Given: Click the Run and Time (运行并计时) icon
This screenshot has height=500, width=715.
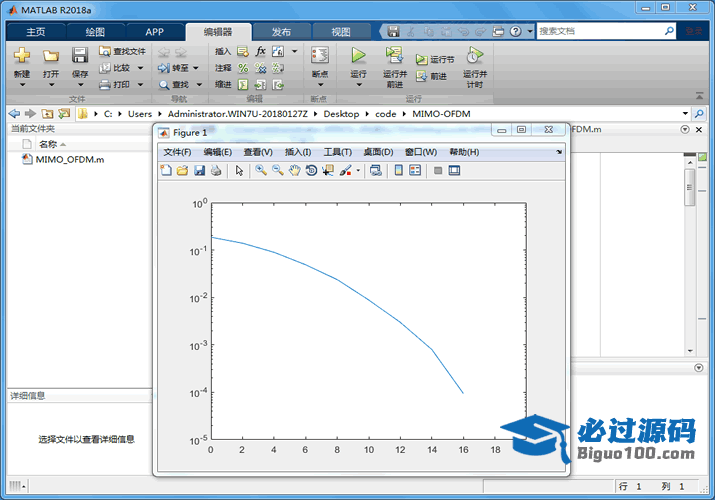Looking at the screenshot, I should click(474, 56).
